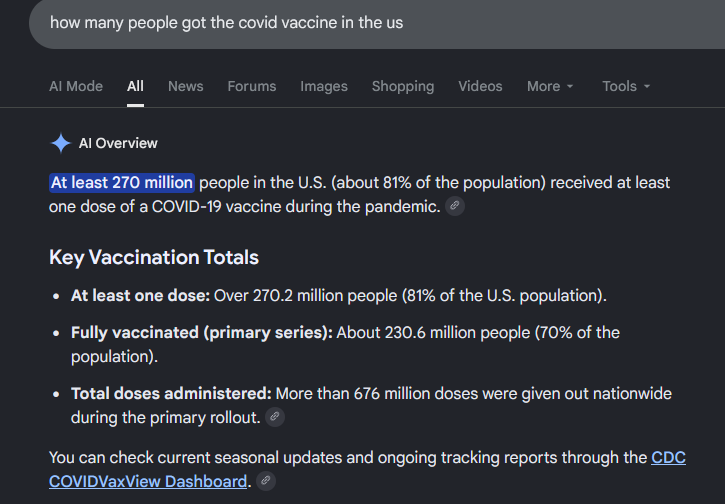Click the 'Key Vaccination Totals' heading
725x504 pixels.
point(154,258)
